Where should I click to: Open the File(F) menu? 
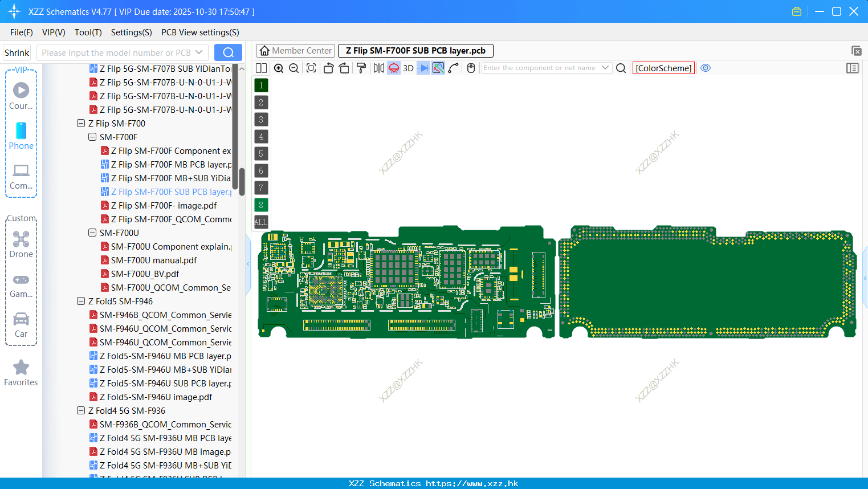point(22,32)
